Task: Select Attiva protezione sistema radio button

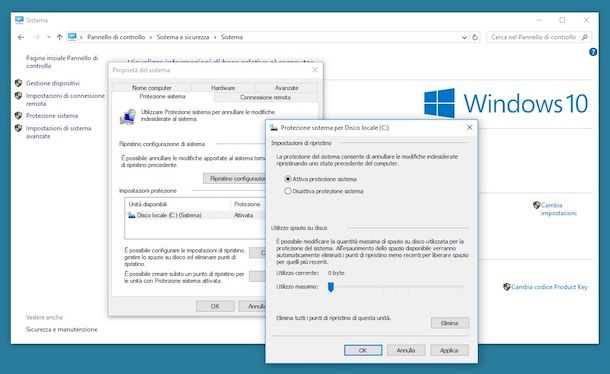Action: coord(288,179)
